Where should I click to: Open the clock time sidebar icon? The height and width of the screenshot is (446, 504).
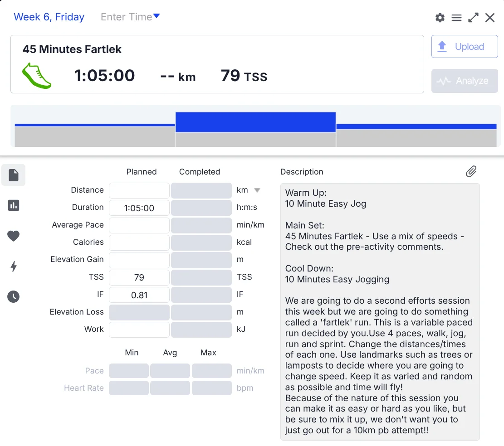pos(14,297)
